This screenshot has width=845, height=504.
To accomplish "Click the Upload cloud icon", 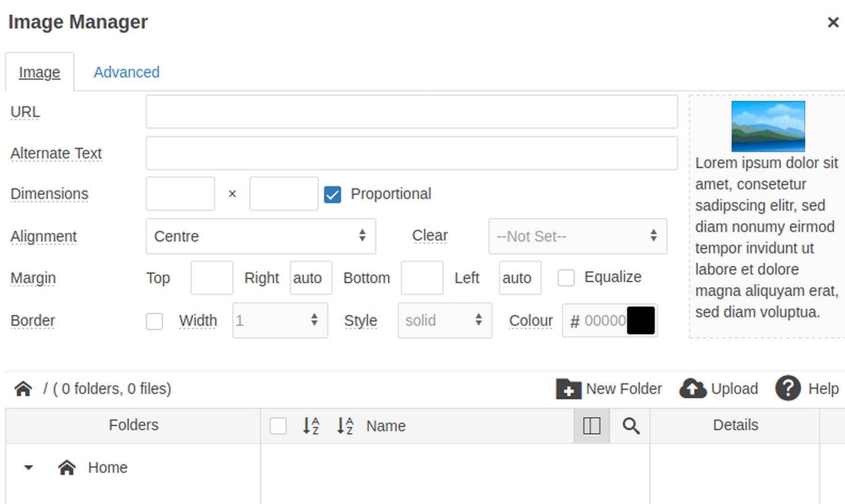I will click(x=693, y=389).
